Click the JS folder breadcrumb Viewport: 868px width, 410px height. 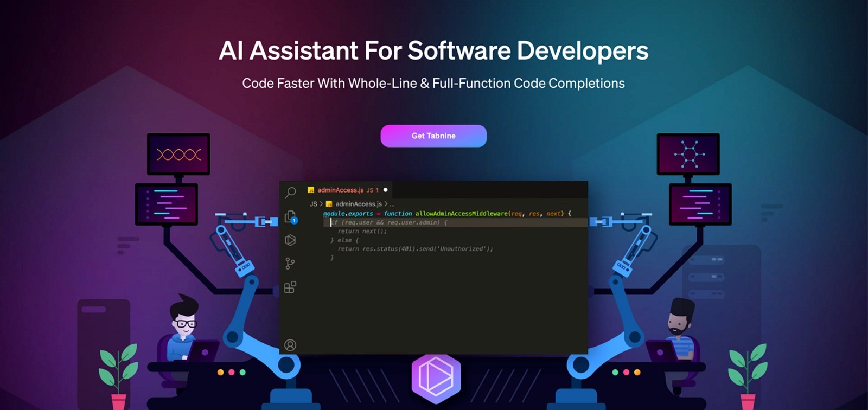[313, 204]
